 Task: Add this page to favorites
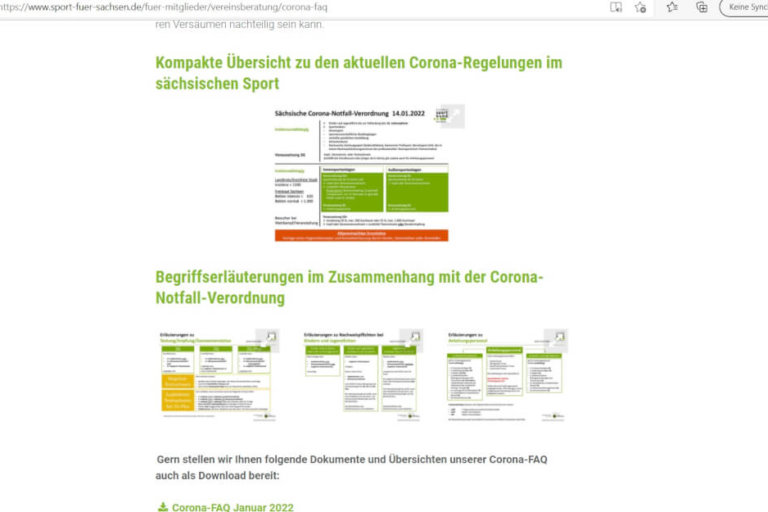pyautogui.click(x=641, y=8)
